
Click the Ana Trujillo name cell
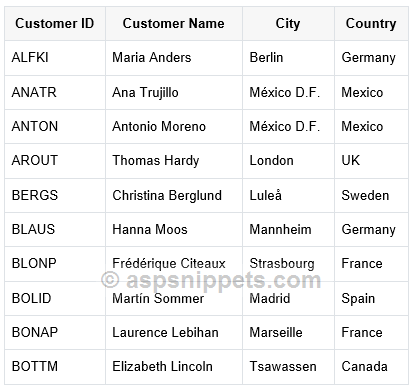tap(174, 92)
